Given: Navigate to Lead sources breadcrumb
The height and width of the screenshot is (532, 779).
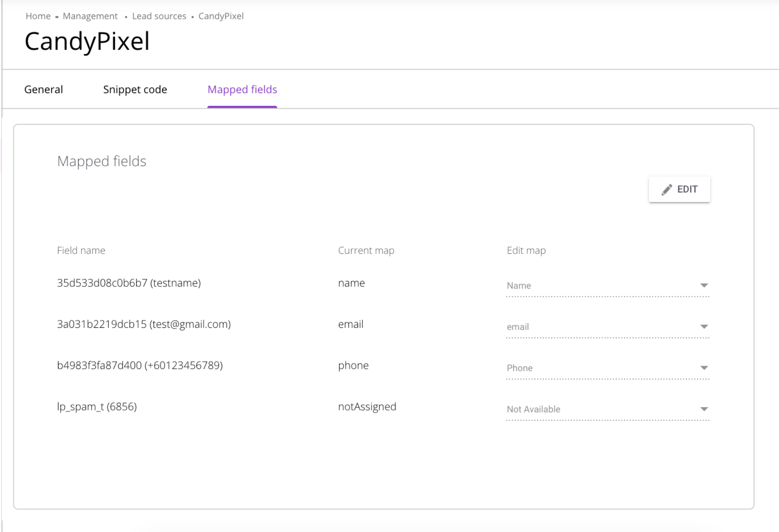Looking at the screenshot, I should click(x=159, y=16).
